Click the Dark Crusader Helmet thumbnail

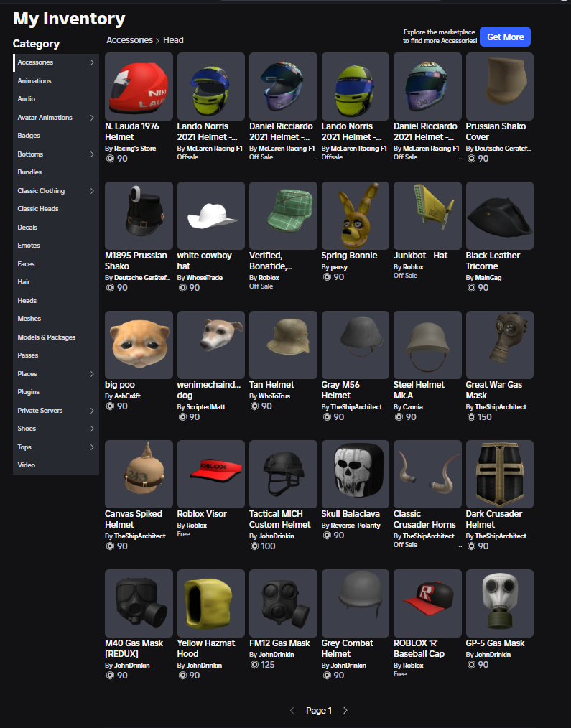click(499, 474)
